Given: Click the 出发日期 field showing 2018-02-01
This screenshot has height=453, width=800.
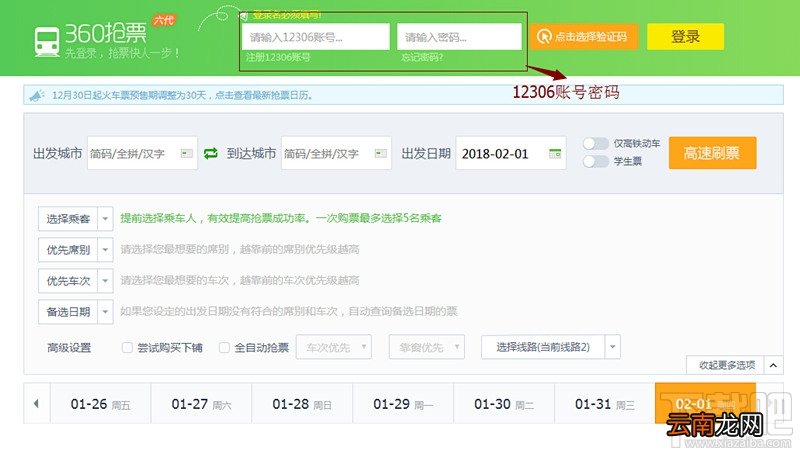Looking at the screenshot, I should coord(511,153).
